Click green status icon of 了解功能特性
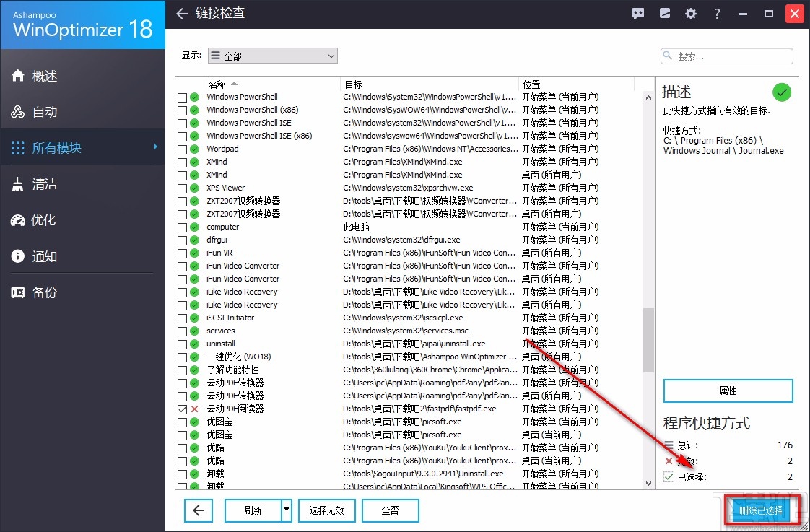Image resolution: width=810 pixels, height=532 pixels. 194,370
